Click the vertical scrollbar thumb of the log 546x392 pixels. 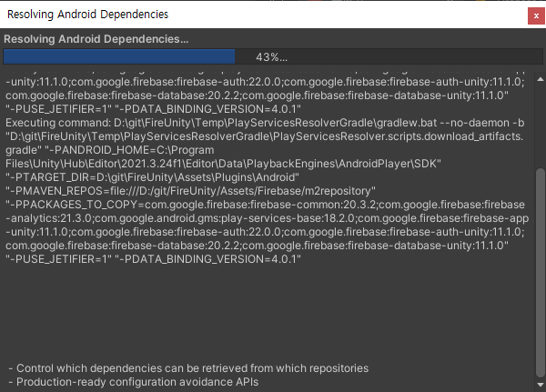(x=541, y=273)
